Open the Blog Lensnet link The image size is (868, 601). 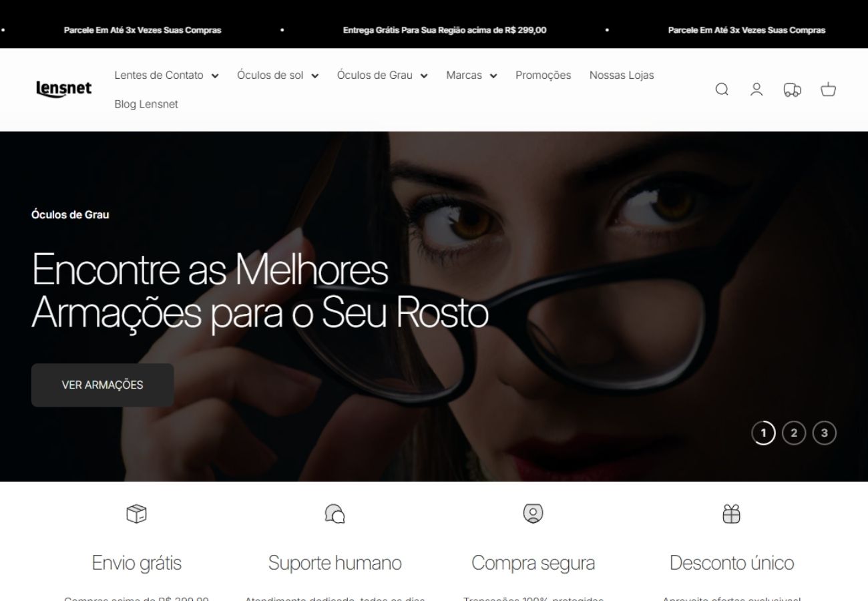[x=146, y=104]
